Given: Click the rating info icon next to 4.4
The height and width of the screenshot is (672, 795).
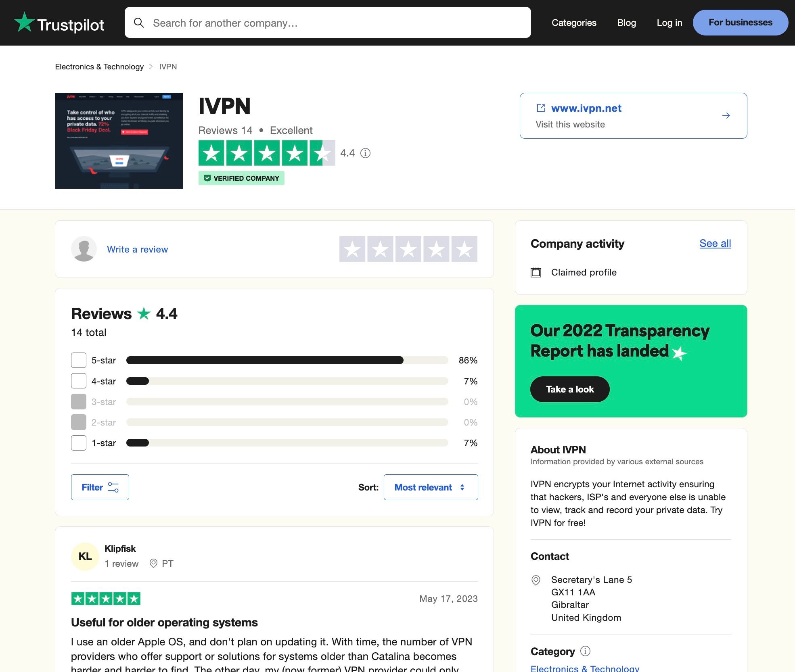Looking at the screenshot, I should pos(365,153).
